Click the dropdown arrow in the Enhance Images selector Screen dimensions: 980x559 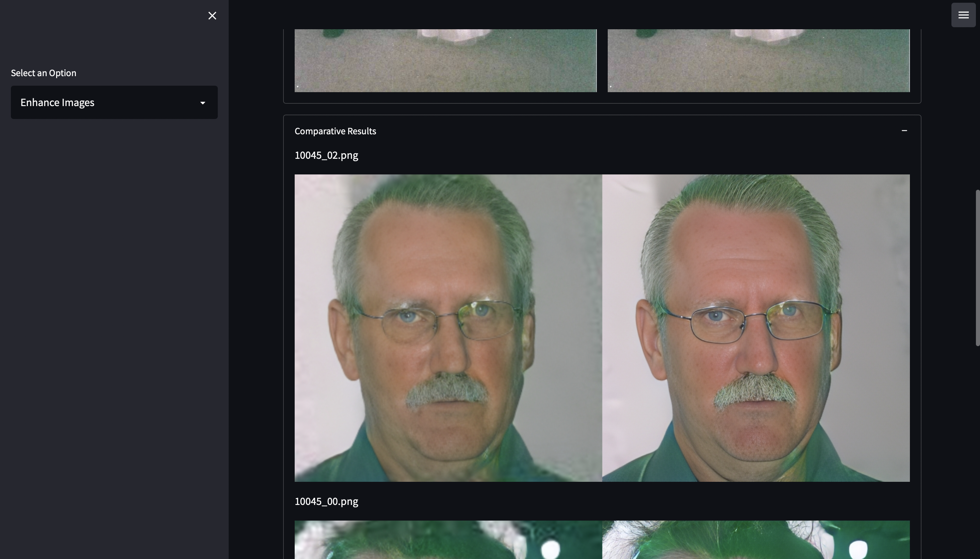(x=202, y=102)
